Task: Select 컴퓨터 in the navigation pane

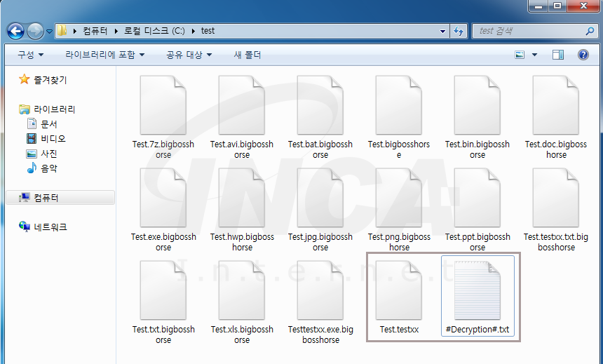Action: 60,197
